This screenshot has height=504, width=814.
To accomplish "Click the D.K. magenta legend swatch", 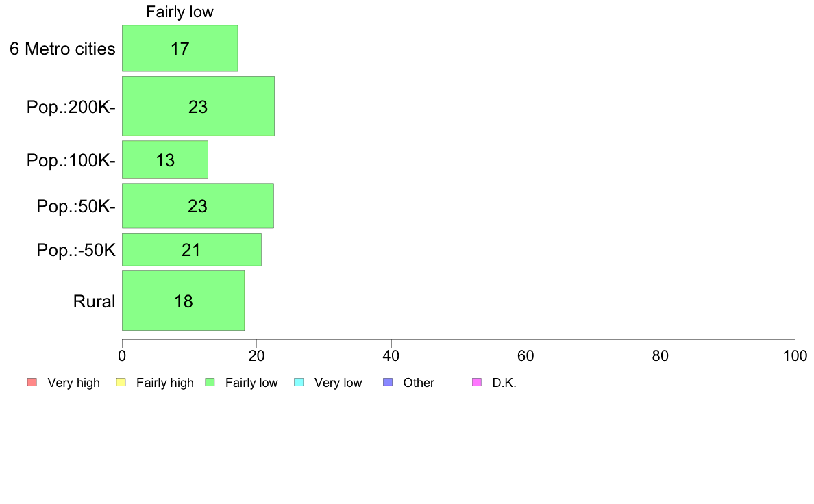I will click(x=477, y=383).
